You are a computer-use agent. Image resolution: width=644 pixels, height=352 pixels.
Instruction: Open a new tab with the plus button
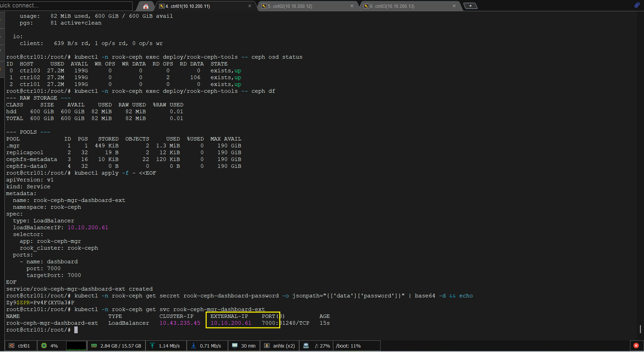[x=471, y=6]
